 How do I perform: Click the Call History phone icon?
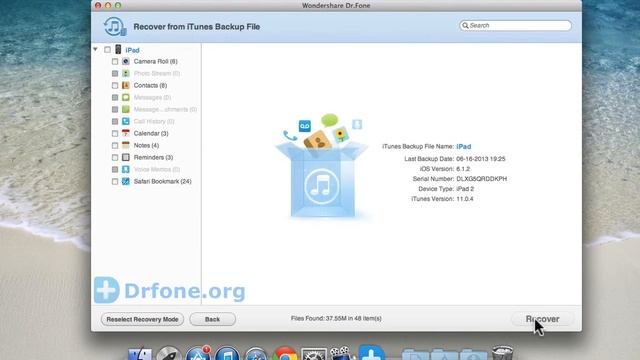(126, 121)
